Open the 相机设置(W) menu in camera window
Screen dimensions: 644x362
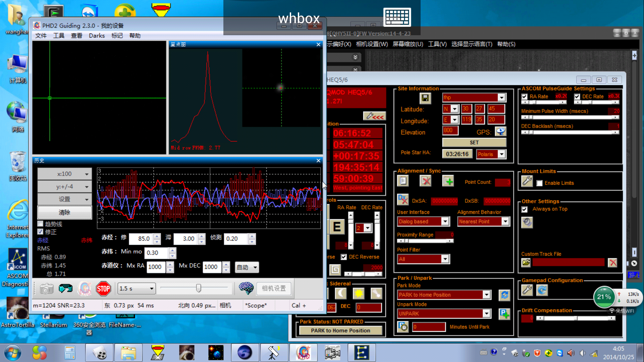point(372,44)
